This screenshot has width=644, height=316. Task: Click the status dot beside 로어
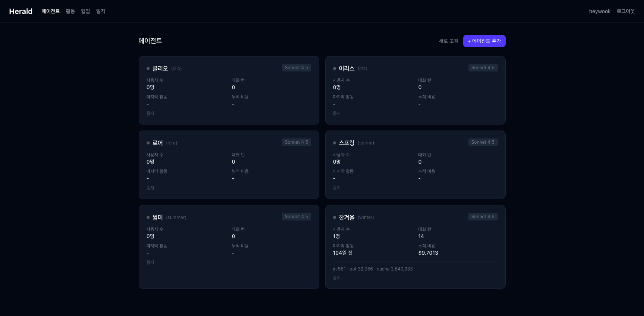pos(148,143)
